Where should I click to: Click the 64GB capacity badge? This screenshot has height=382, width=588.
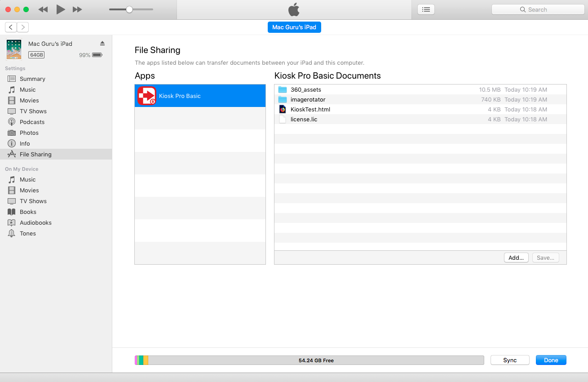(36, 55)
